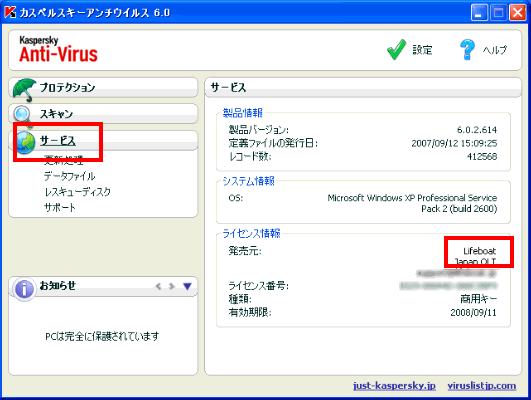Screen dimensions: 531x400
Task: Open 設定 settings label
Action: 422,50
